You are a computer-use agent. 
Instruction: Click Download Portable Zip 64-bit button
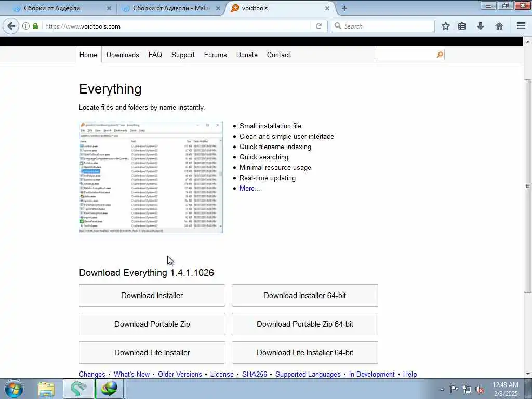304,324
